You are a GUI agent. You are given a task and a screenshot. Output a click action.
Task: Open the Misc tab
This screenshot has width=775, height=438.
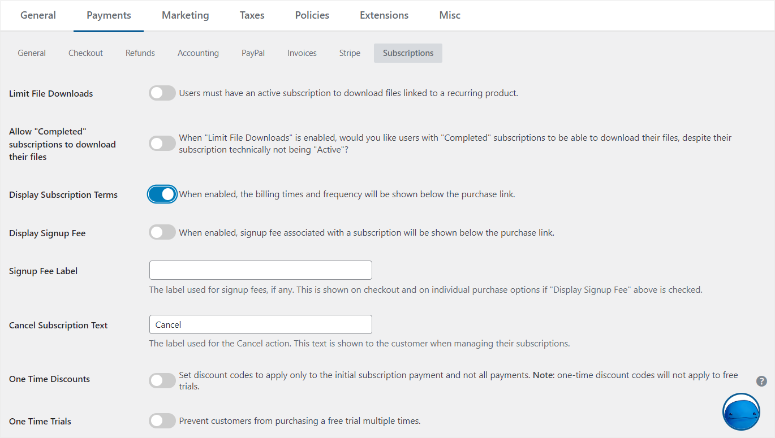coord(450,16)
